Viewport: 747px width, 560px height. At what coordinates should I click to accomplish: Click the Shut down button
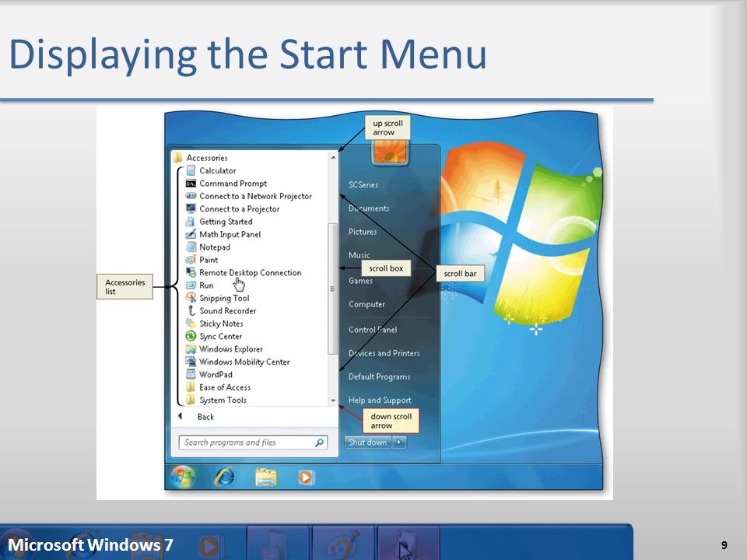click(368, 443)
